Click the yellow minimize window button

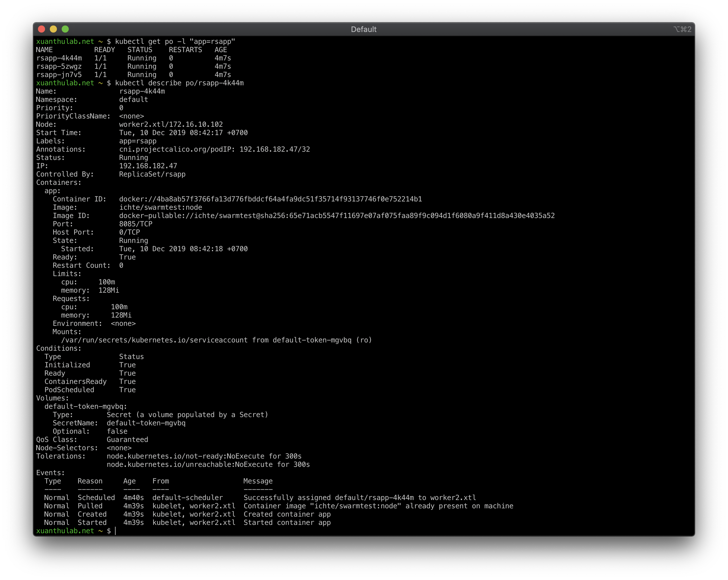pyautogui.click(x=53, y=29)
